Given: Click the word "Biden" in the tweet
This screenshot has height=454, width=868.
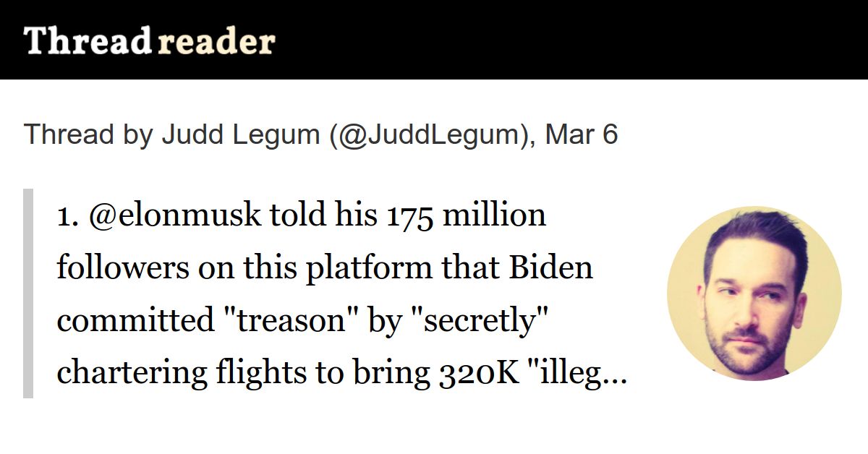Looking at the screenshot, I should pos(550,268).
